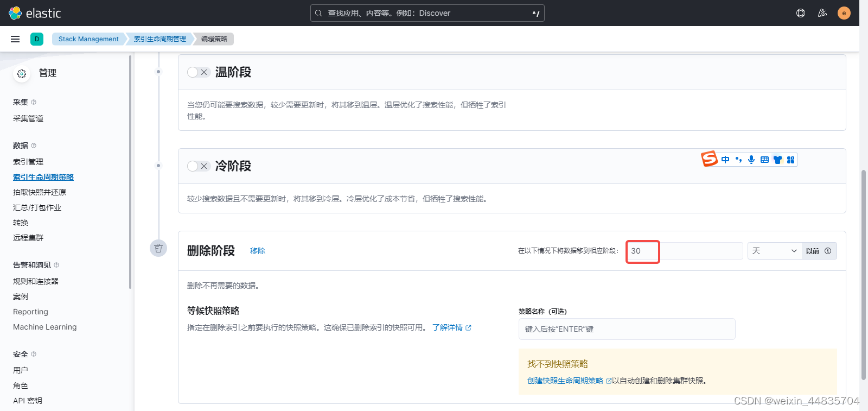This screenshot has height=411, width=868.
Task: Click 编辑策略 breadcrumb
Action: [214, 39]
